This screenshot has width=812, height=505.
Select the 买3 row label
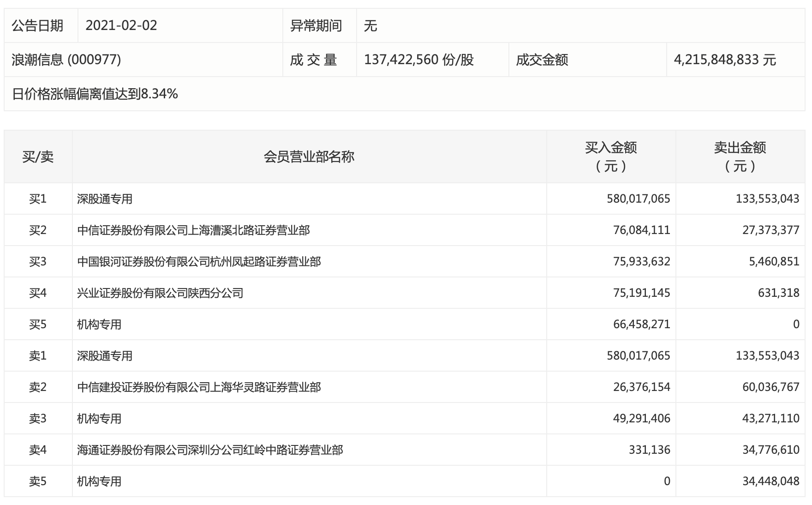[x=38, y=261]
